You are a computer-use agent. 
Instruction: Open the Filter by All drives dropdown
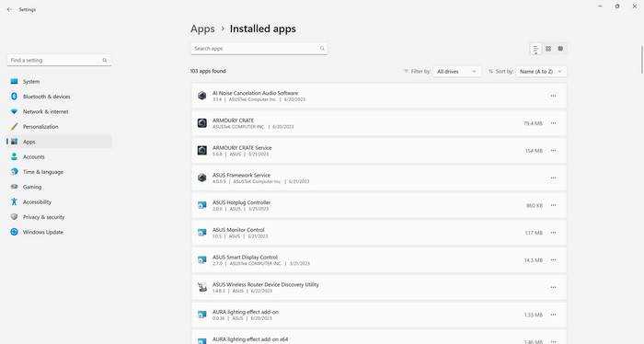(456, 72)
